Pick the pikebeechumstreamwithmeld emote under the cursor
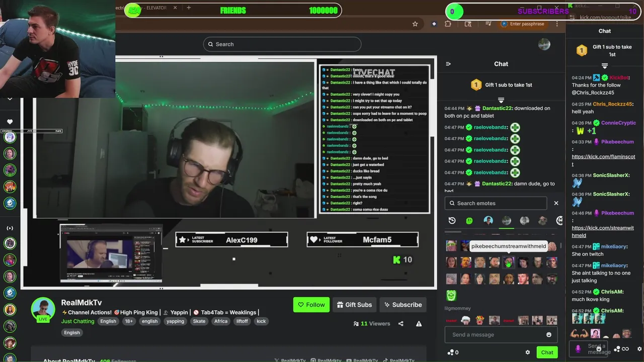Image resolution: width=644 pixels, height=362 pixels. 509,262
